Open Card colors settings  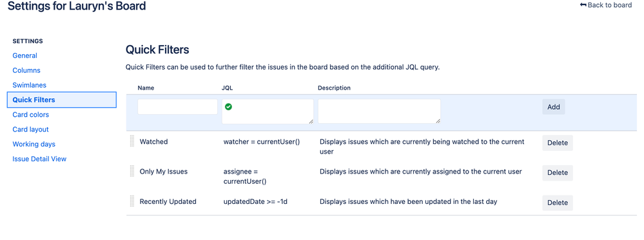pos(30,115)
